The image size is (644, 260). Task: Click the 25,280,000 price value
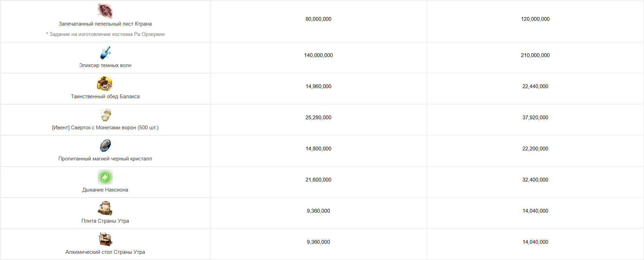point(318,118)
